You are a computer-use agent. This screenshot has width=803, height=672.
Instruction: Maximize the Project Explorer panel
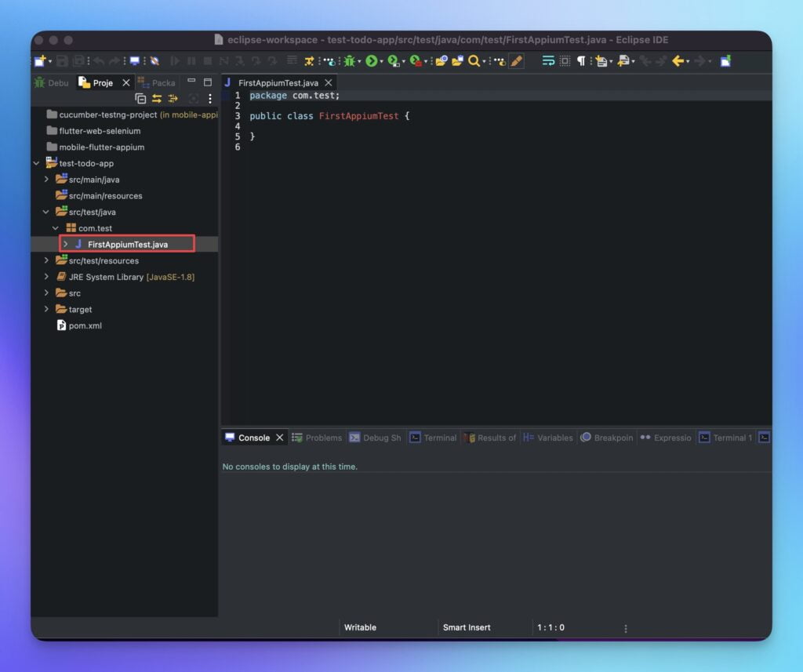click(208, 82)
